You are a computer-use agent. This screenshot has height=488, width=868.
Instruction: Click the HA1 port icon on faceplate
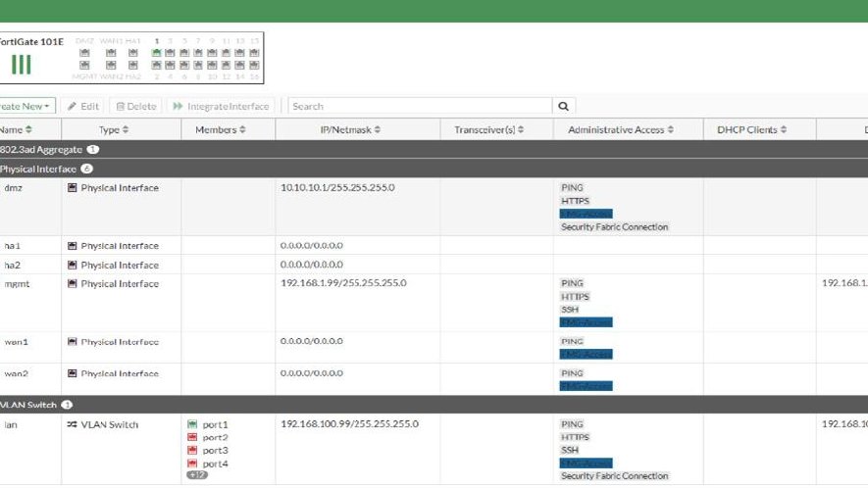click(132, 53)
